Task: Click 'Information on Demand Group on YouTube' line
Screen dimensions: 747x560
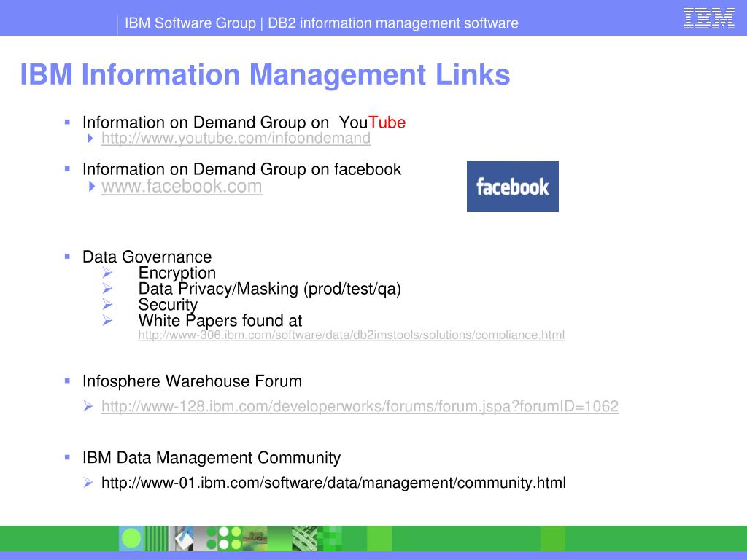Action: click(244, 122)
